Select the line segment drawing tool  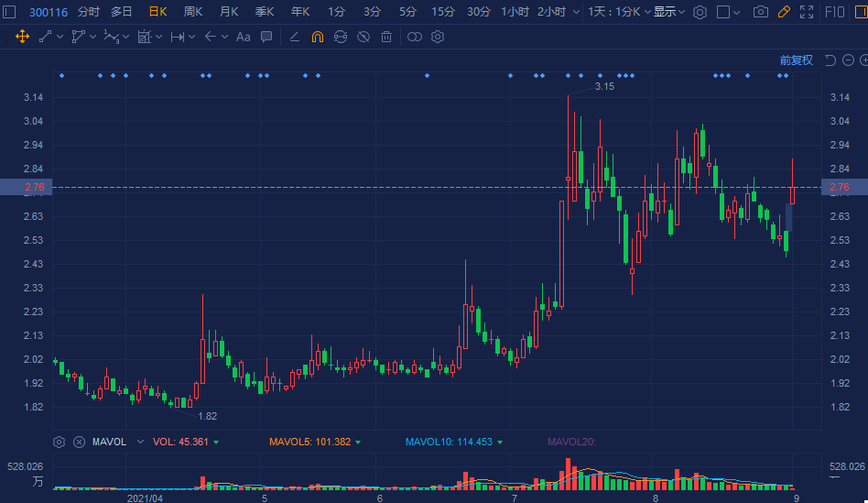click(46, 37)
